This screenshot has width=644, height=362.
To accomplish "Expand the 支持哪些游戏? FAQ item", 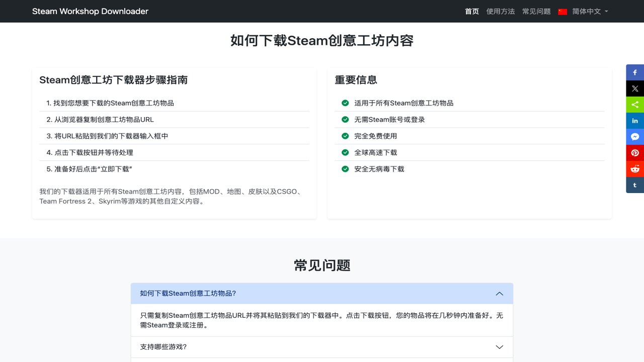I will (322, 347).
